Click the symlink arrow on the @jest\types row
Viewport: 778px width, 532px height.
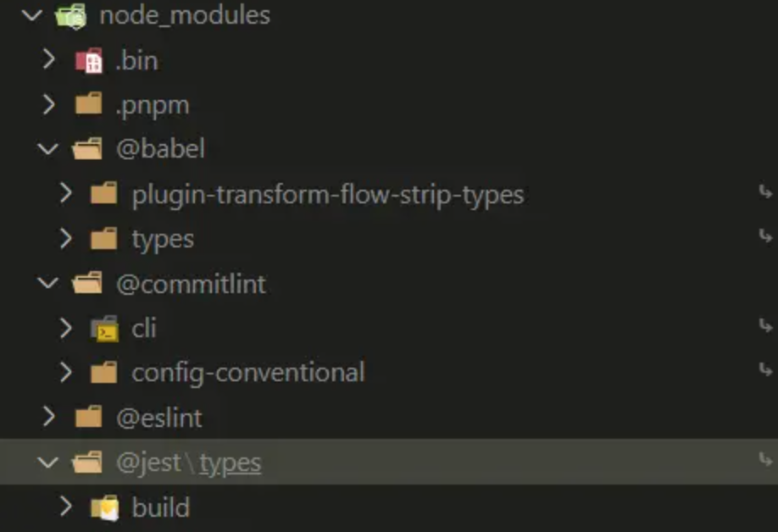pyautogui.click(x=765, y=460)
